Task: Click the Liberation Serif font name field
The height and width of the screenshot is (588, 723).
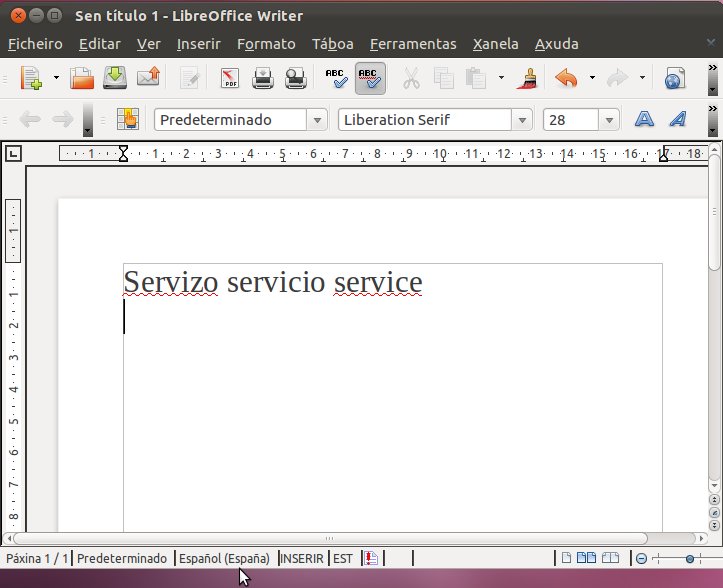Action: point(425,120)
